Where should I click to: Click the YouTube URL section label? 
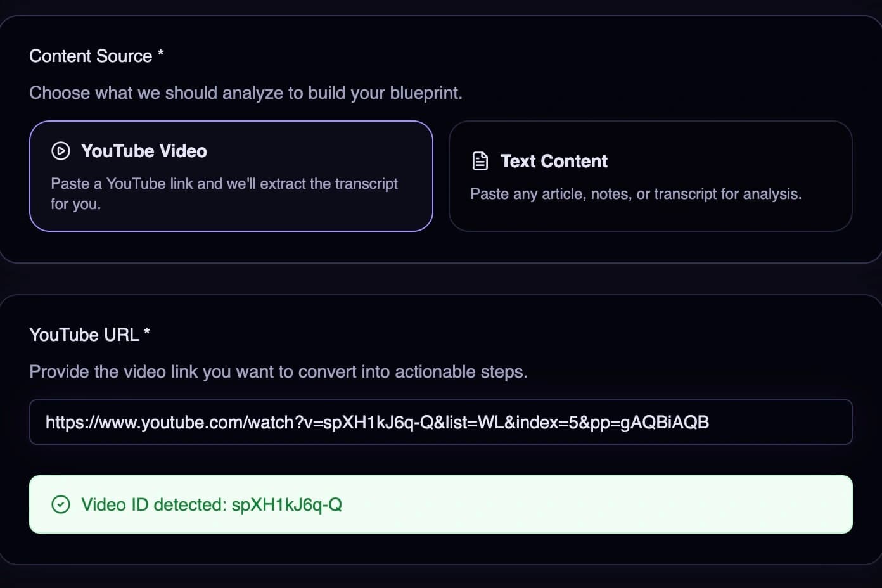tap(89, 335)
